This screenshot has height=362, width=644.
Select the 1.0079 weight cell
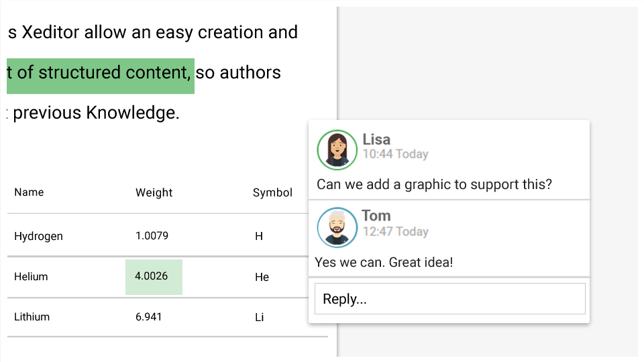coord(152,235)
